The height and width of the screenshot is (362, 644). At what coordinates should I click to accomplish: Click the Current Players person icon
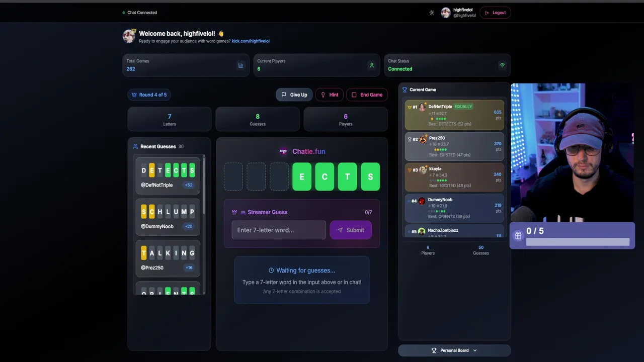tap(371, 65)
